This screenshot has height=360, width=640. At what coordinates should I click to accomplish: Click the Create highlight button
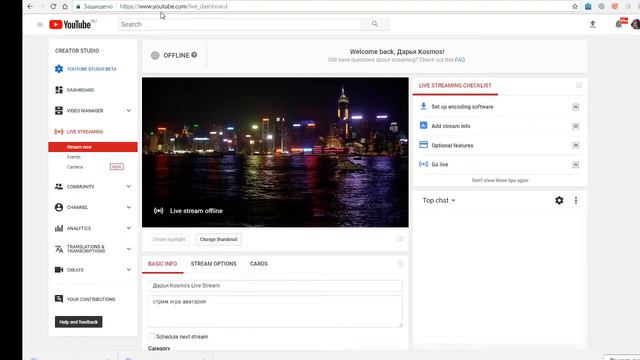(169, 240)
